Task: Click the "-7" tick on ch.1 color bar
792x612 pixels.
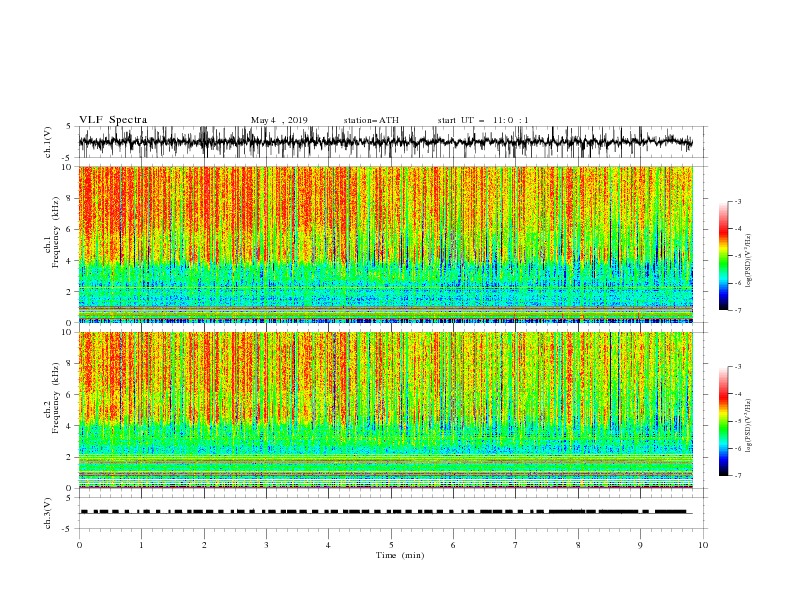Action: tap(738, 311)
